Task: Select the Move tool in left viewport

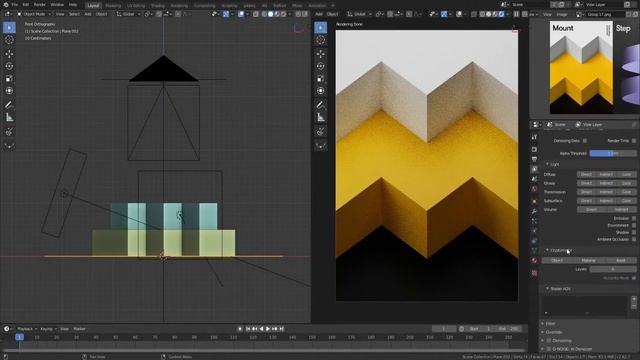Action: pos(9,54)
